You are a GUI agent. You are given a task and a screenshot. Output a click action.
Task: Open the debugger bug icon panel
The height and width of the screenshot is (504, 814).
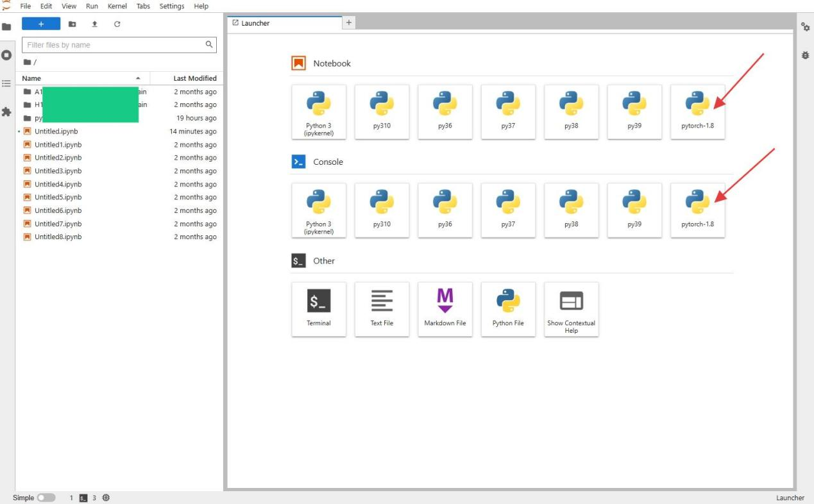click(x=805, y=56)
